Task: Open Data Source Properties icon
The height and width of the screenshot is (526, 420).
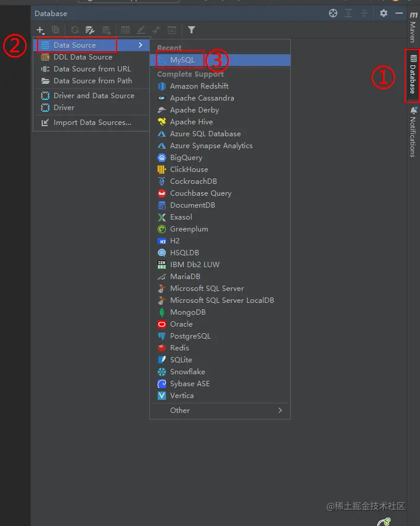Action: pos(90,30)
